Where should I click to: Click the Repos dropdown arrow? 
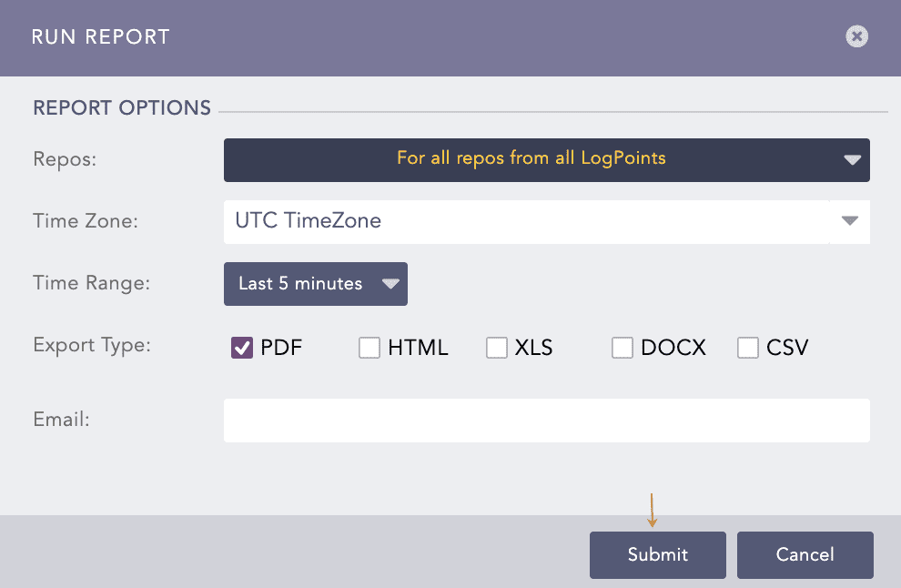point(852,159)
